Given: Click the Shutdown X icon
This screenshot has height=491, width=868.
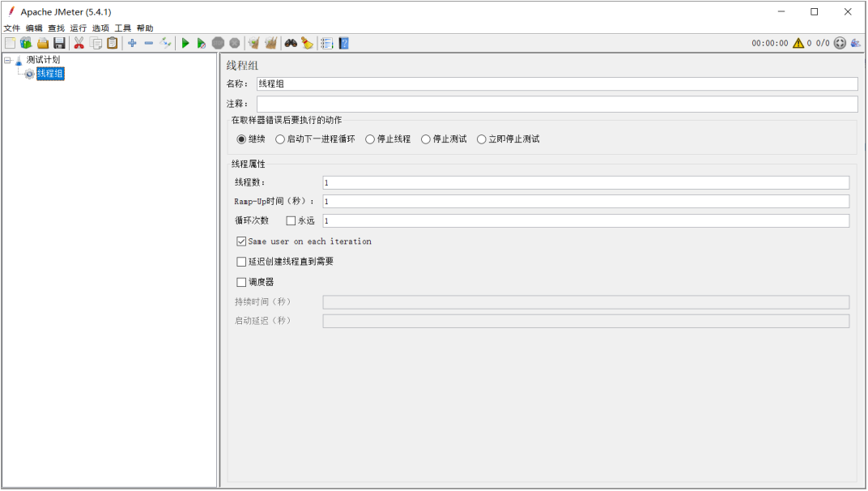Looking at the screenshot, I should (235, 43).
